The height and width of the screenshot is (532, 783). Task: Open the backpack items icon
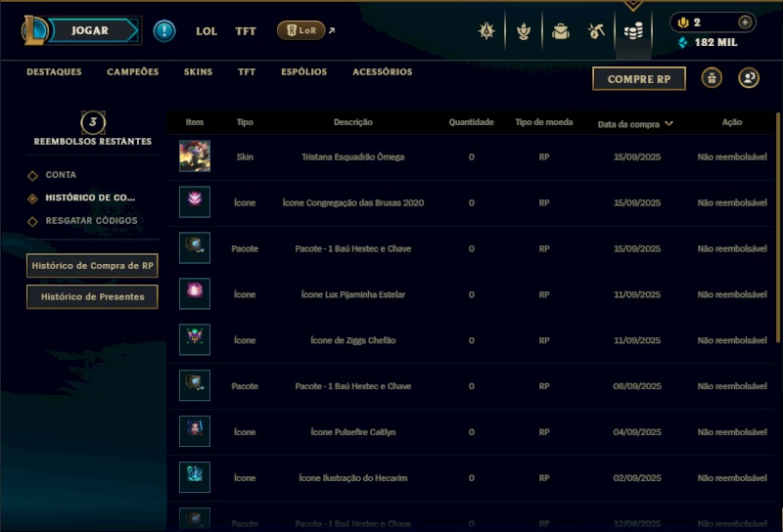(x=561, y=31)
